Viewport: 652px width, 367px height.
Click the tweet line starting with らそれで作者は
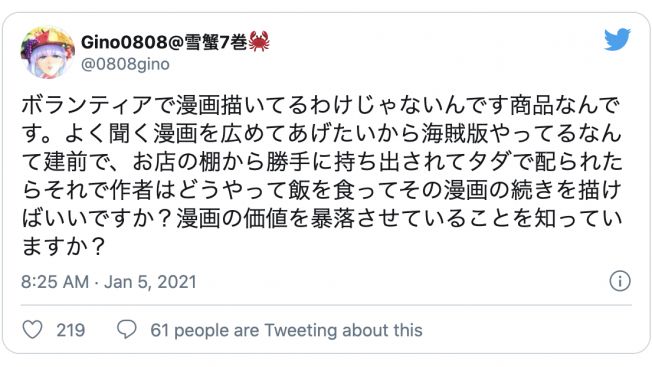321,190
